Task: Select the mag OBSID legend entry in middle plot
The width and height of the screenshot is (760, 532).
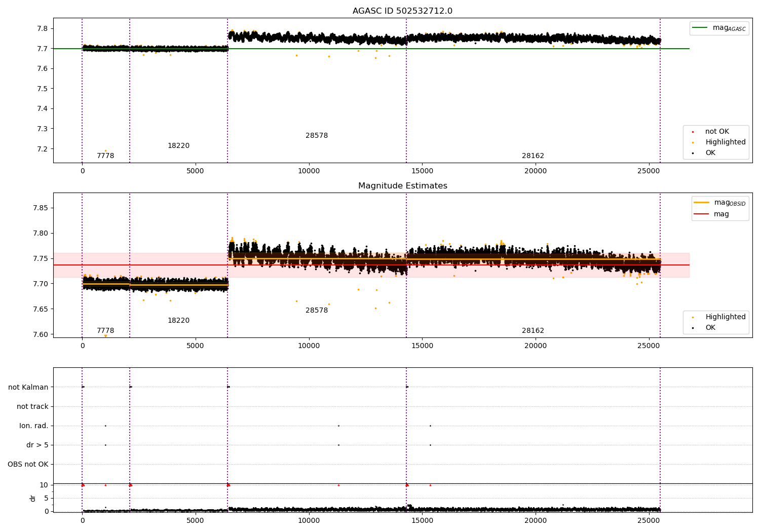Action: (x=720, y=203)
